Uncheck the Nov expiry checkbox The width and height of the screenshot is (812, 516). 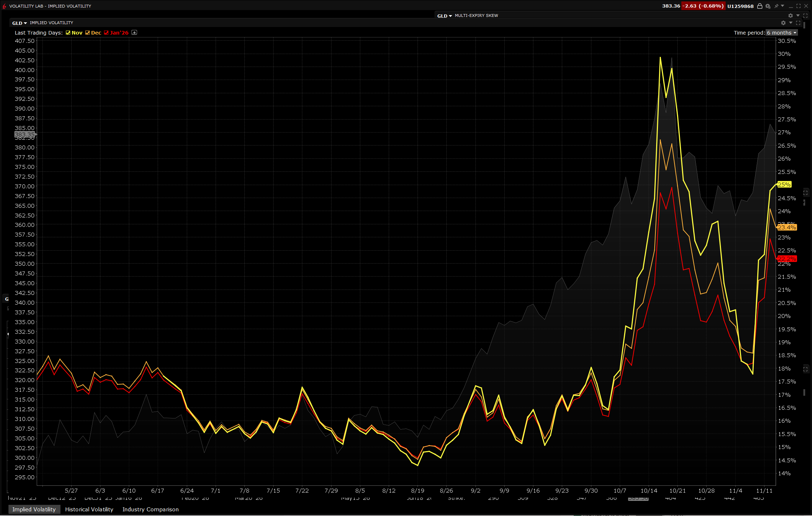[68, 33]
